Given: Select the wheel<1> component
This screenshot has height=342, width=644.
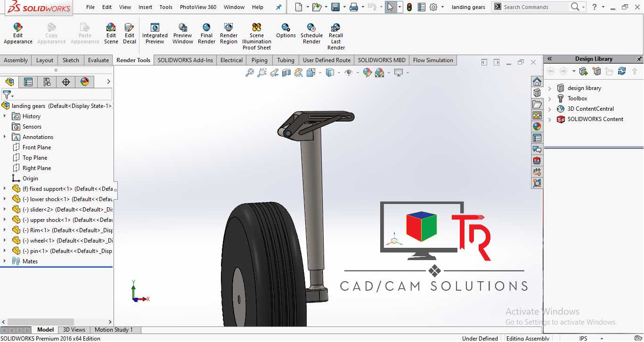Looking at the screenshot, I should [x=62, y=241].
